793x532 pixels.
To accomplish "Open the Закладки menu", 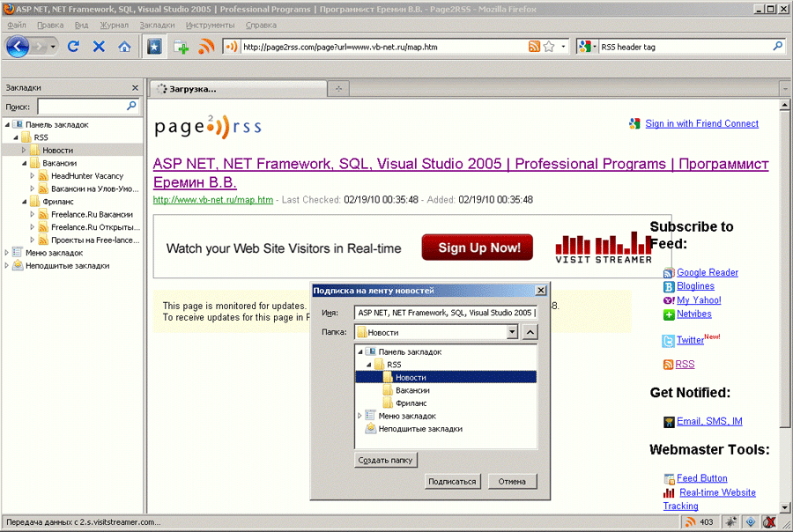I will (158, 25).
